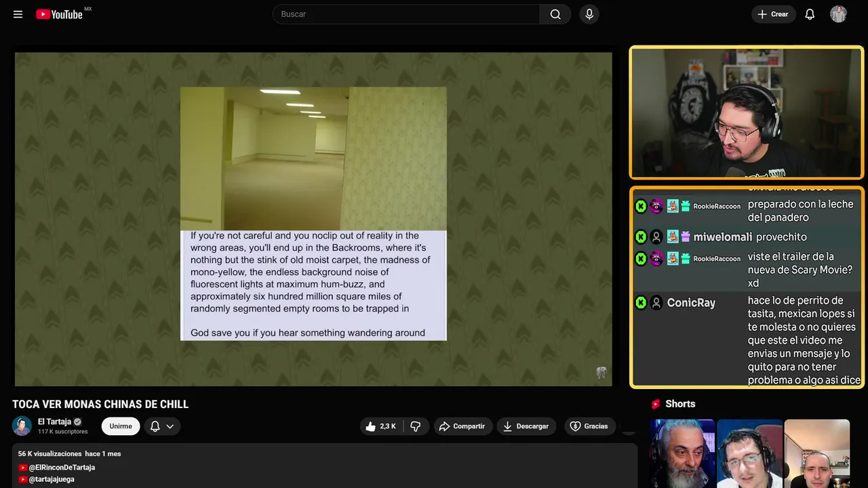Click the video title text
This screenshot has height=488, width=868.
[100, 405]
